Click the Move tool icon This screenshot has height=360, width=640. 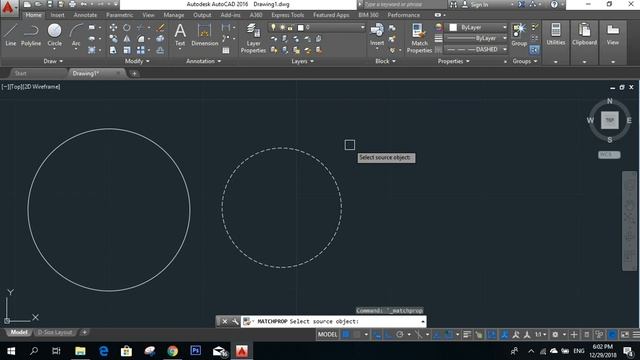point(113,27)
